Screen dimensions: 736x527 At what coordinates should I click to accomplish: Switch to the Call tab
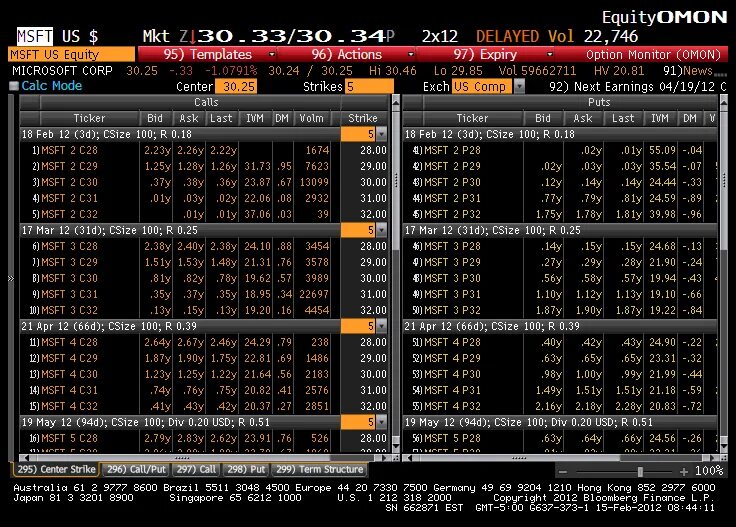[196, 469]
